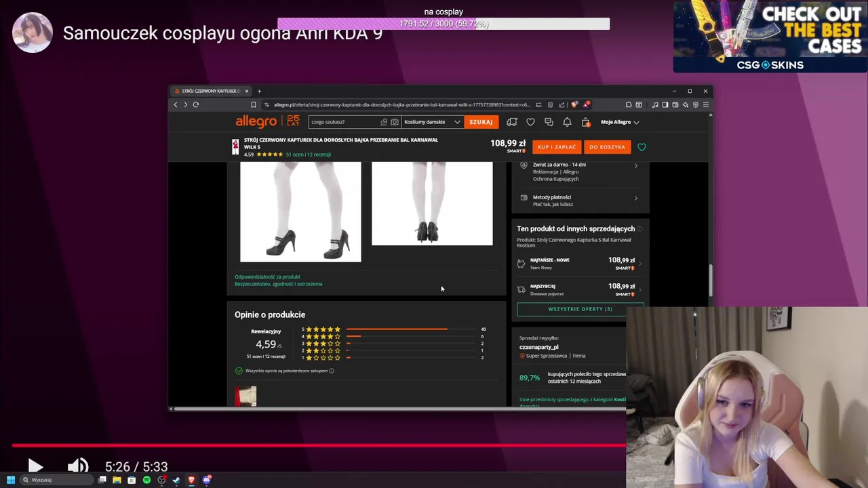Open Discord from taskbar

click(207, 480)
